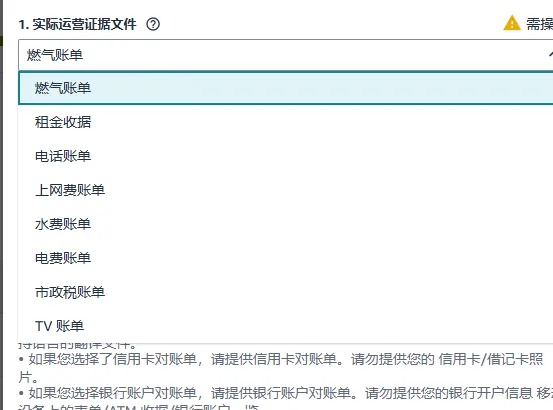Select the highlighted 燃气账单 option in the list
553x410 pixels.
coord(285,88)
